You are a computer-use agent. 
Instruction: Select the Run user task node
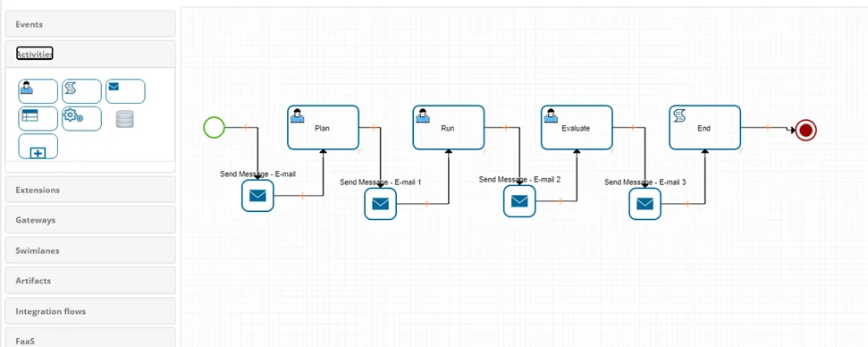click(x=449, y=128)
